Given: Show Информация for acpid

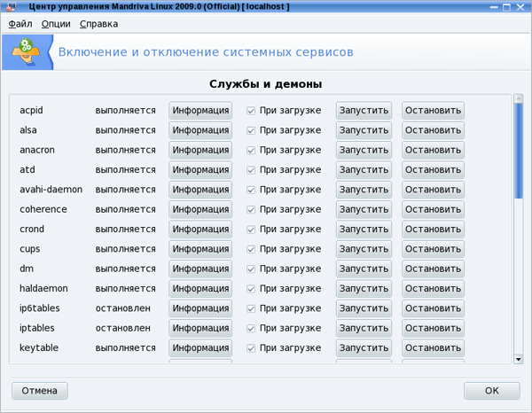Looking at the screenshot, I should click(200, 111).
